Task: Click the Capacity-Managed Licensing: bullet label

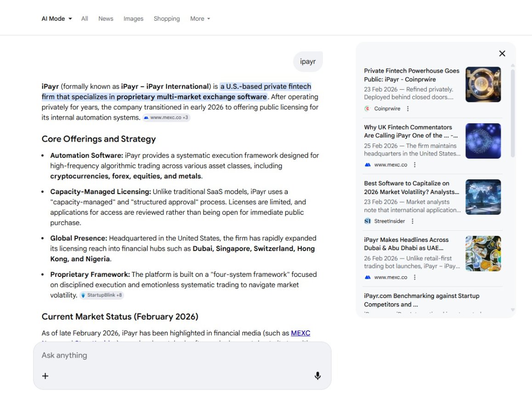Action: point(101,191)
